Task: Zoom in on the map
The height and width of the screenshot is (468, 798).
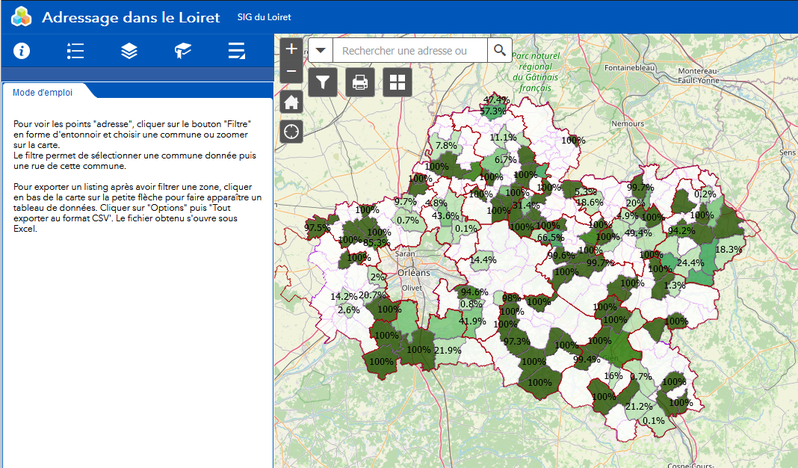Action: click(291, 49)
